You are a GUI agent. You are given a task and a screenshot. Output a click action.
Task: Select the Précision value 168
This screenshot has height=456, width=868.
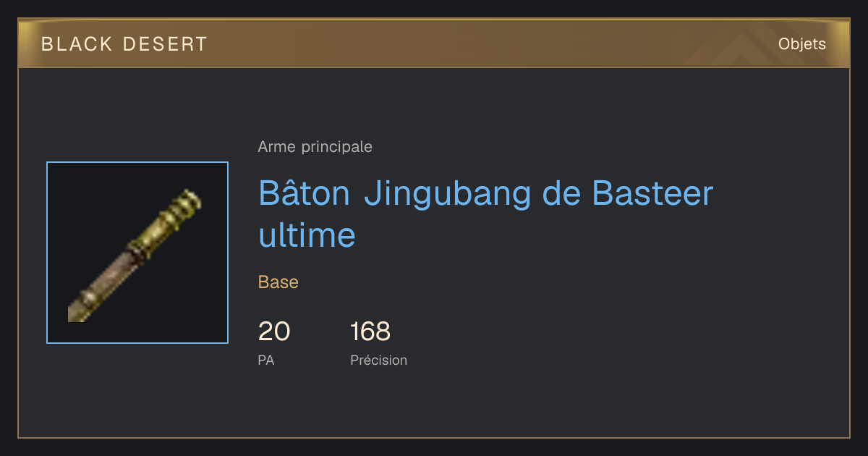click(x=370, y=332)
